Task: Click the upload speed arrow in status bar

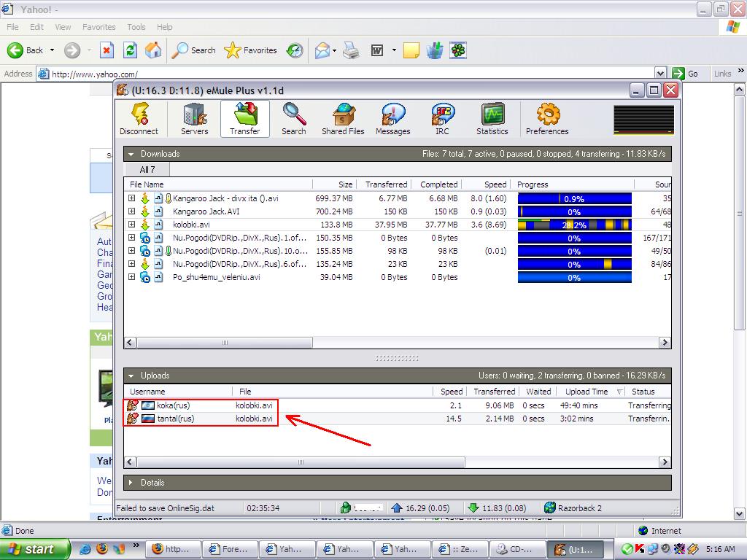Action: point(396,508)
